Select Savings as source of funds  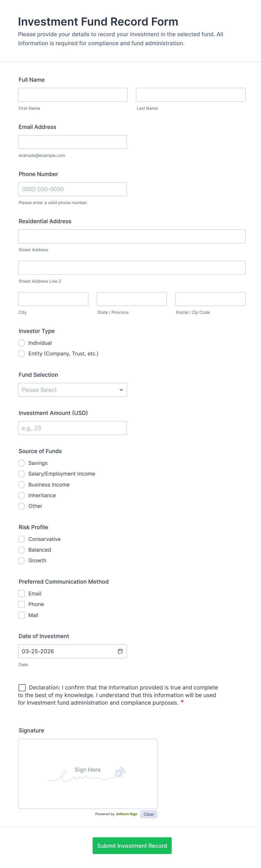point(22,463)
